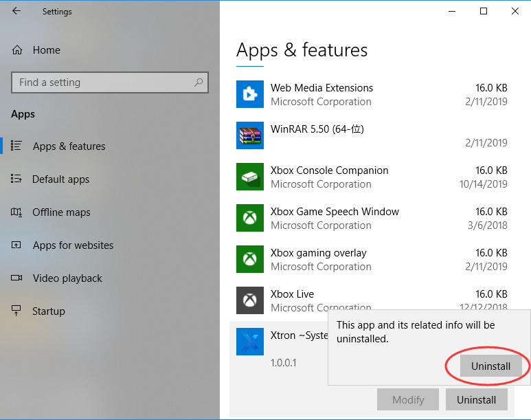Click the Xbox Game Speech Window icon
The width and height of the screenshot is (531, 420).
click(x=250, y=218)
